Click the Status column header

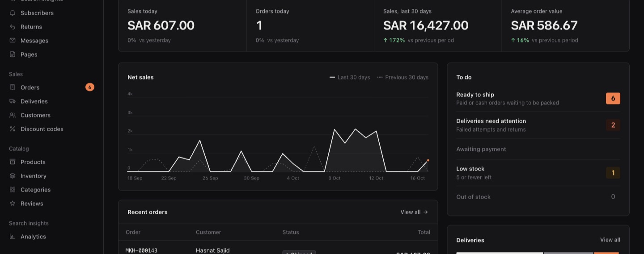click(291, 232)
